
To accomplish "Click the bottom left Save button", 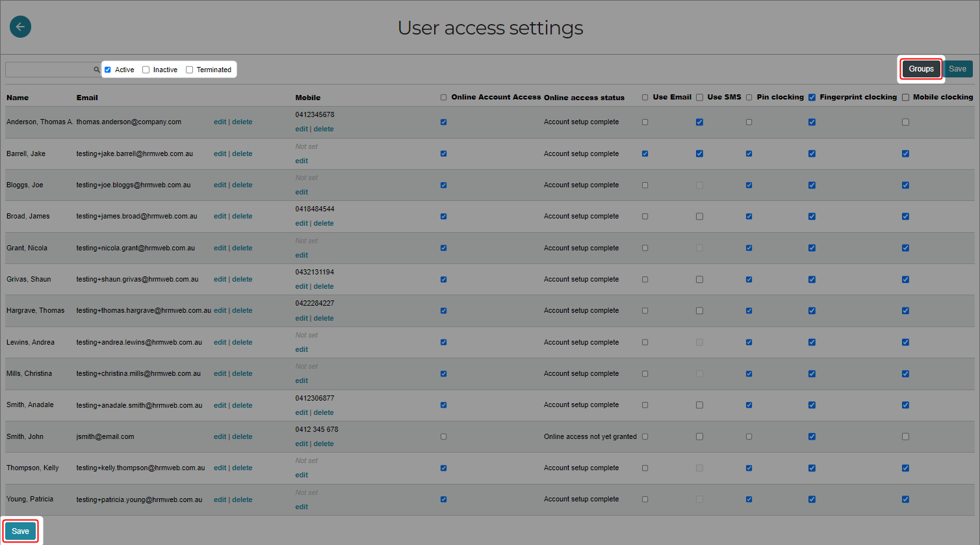I will point(21,531).
